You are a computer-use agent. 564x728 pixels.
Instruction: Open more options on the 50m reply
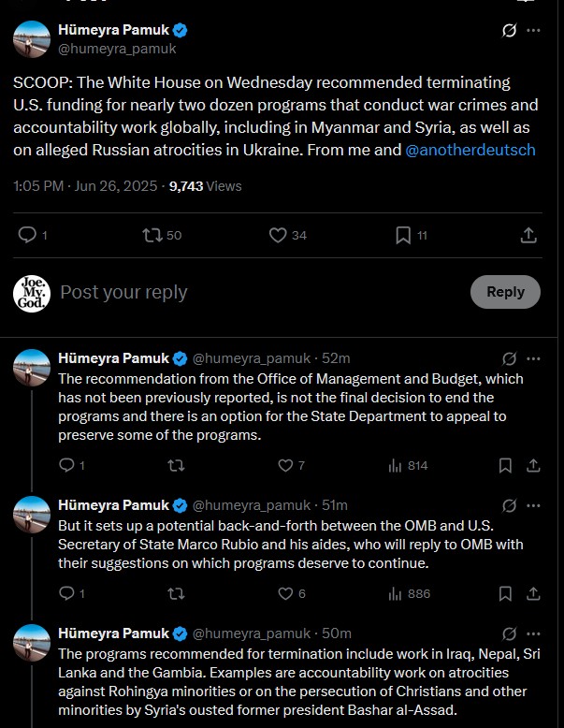coord(533,633)
